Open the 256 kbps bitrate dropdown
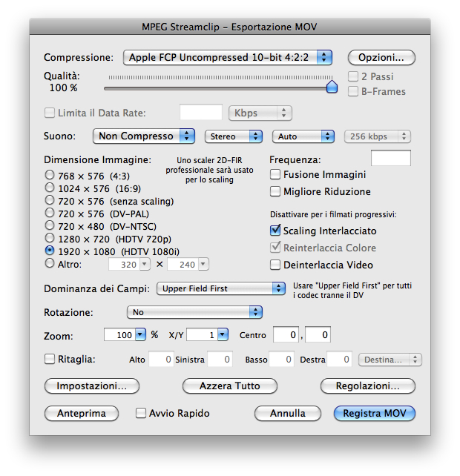 [x=378, y=136]
